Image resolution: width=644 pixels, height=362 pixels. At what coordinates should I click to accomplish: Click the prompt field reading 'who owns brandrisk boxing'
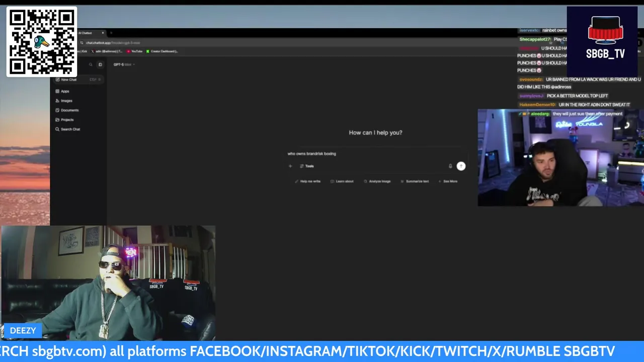pyautogui.click(x=375, y=153)
